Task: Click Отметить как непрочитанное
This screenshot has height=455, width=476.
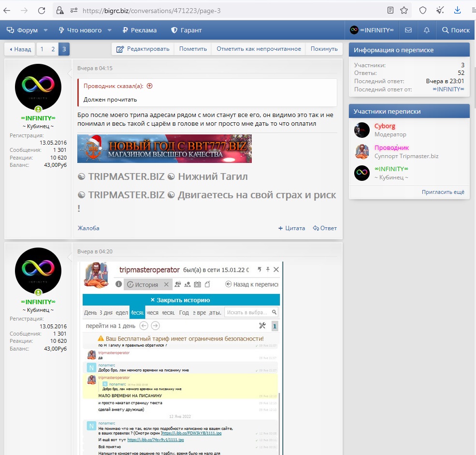Action: pyautogui.click(x=259, y=49)
